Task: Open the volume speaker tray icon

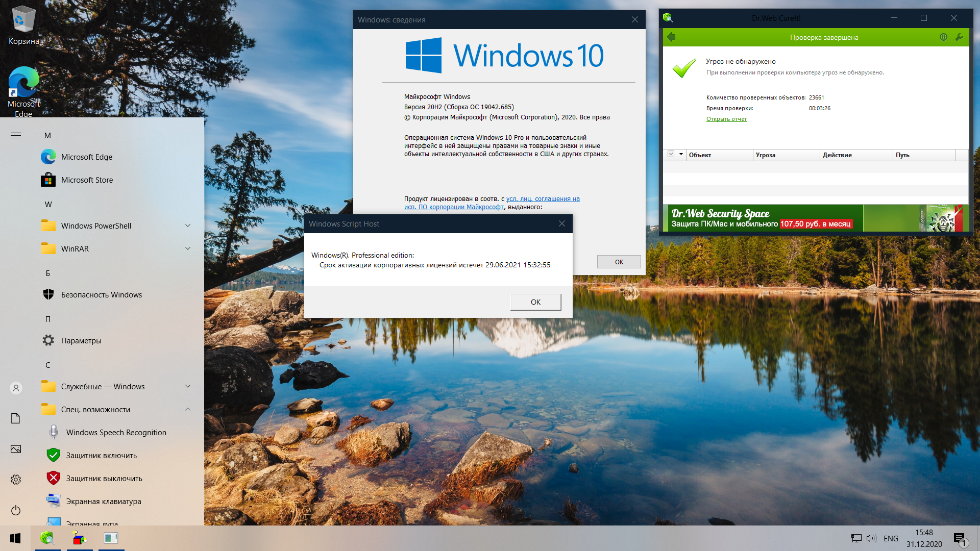Action: click(871, 538)
